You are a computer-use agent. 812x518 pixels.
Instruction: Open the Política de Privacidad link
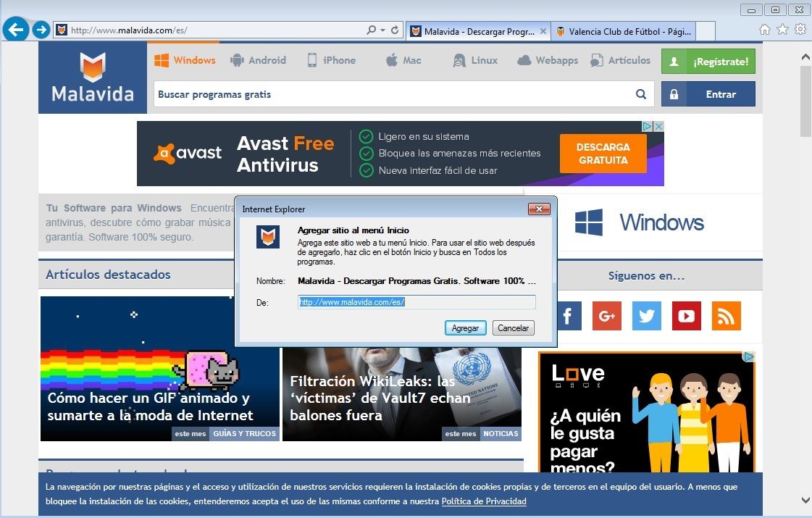pyautogui.click(x=484, y=501)
